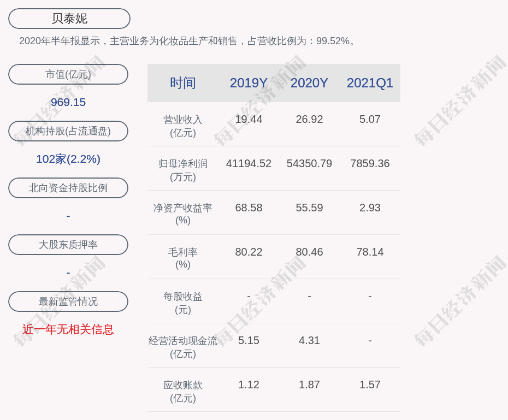Viewport: 508px width, 420px height.
Task: Select the ROE value 55.59
Action: [x=309, y=208]
